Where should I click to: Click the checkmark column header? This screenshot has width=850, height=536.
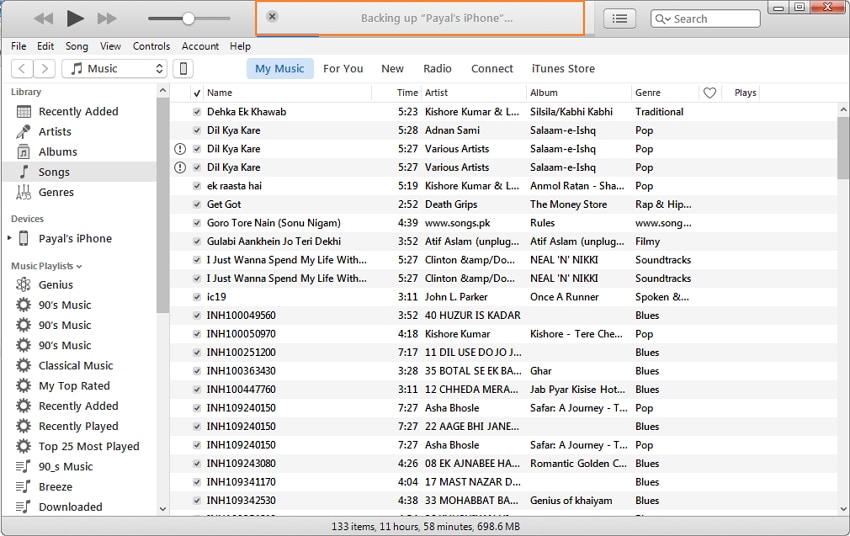click(197, 93)
